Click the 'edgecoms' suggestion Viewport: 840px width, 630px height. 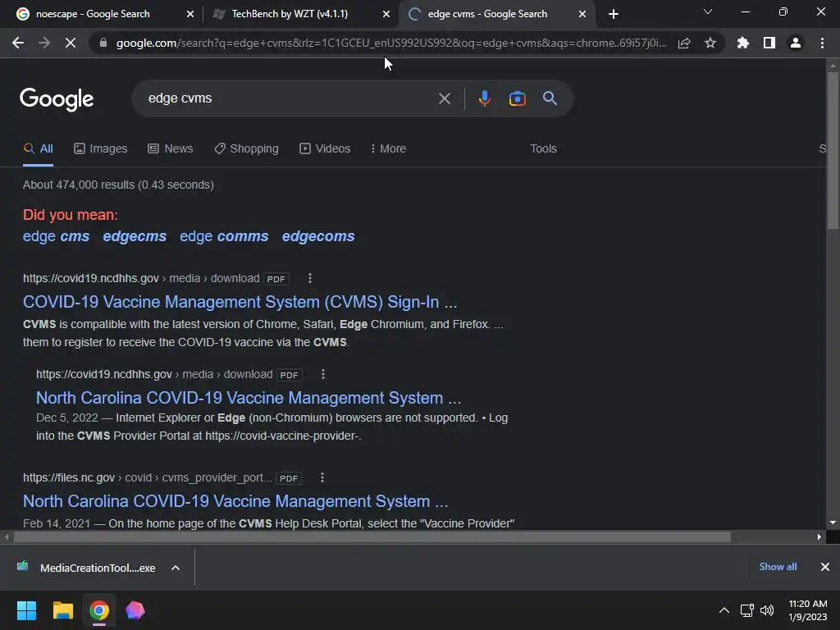pyautogui.click(x=318, y=236)
